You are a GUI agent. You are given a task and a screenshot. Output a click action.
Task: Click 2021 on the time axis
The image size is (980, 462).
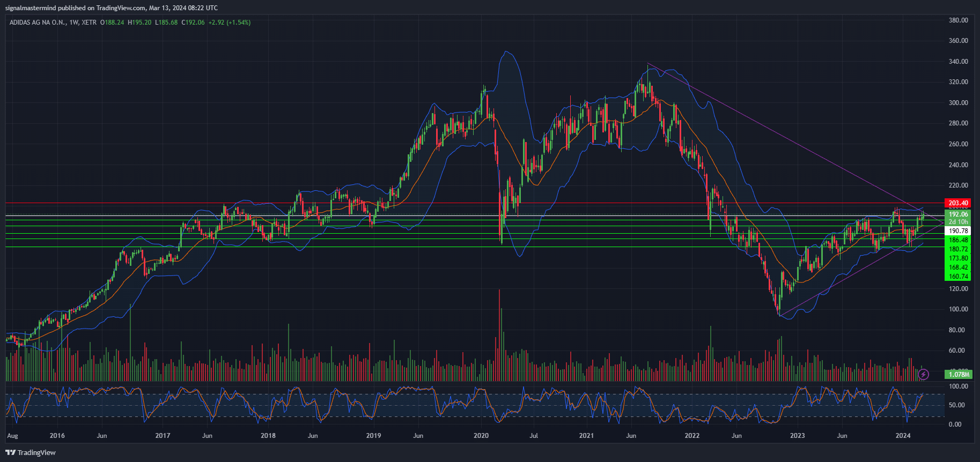(586, 436)
